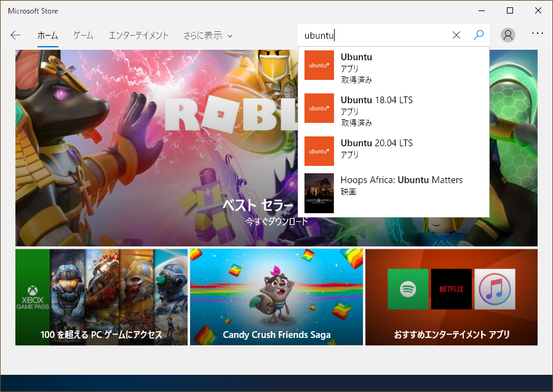Open the three-dot more options menu
Image resolution: width=553 pixels, height=392 pixels.
point(538,33)
